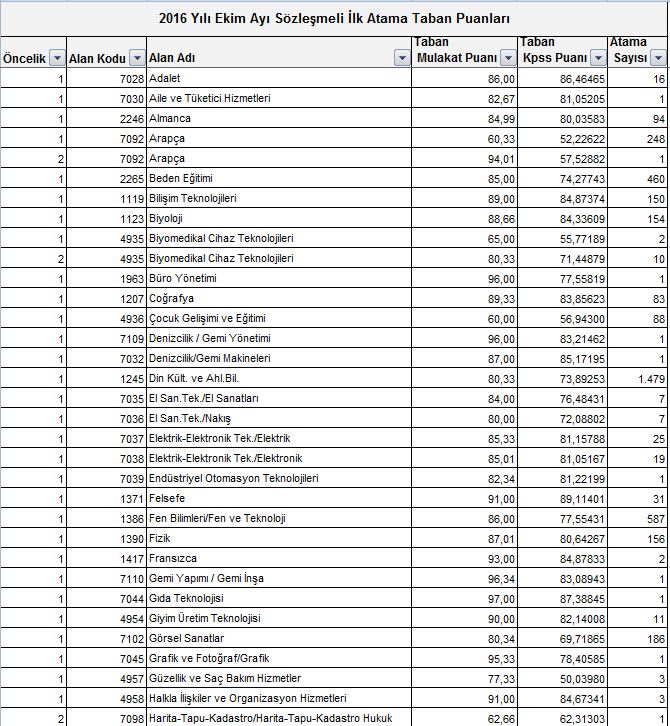Click Mulakat Puanı cell '94,01'
The height and width of the screenshot is (726, 670).
[464, 158]
